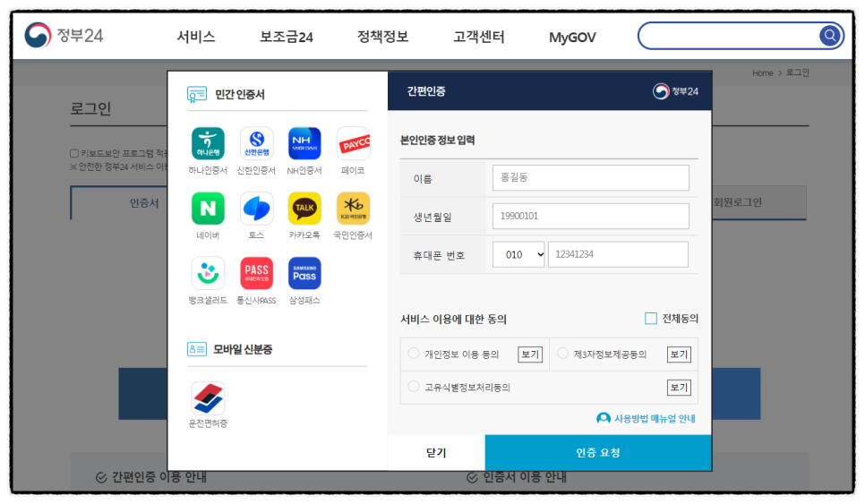Open the 고객센터 menu
Viewport: 865px width, 504px height.
[x=479, y=37]
